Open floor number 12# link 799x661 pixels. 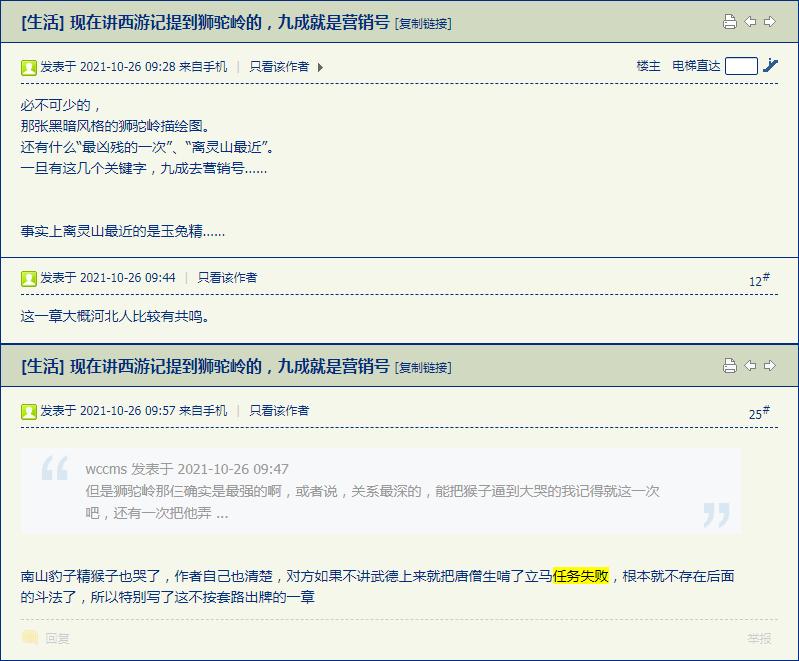tap(759, 280)
